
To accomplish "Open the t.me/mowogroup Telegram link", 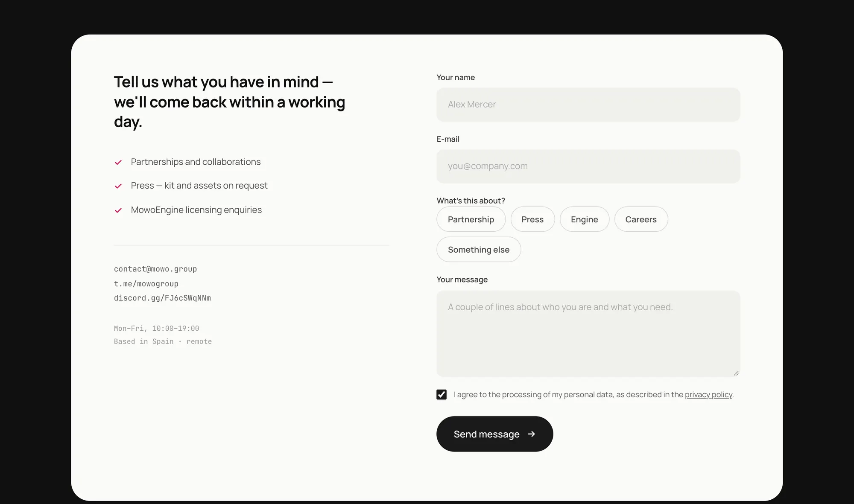I will click(146, 284).
